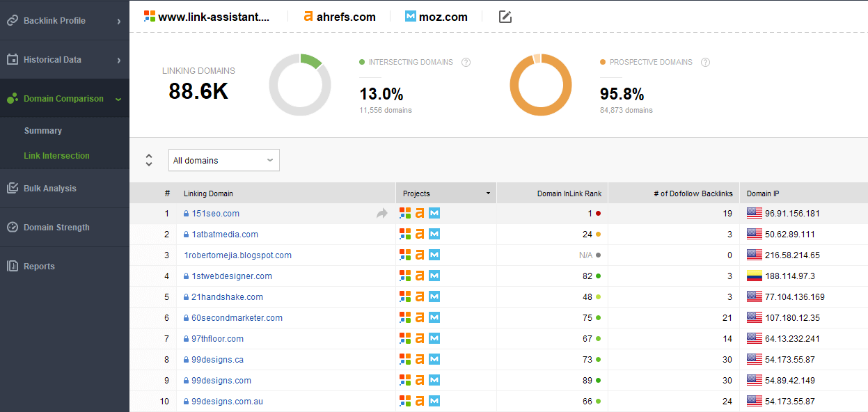Click the lock icon beside 99designs.com.au

pos(187,402)
